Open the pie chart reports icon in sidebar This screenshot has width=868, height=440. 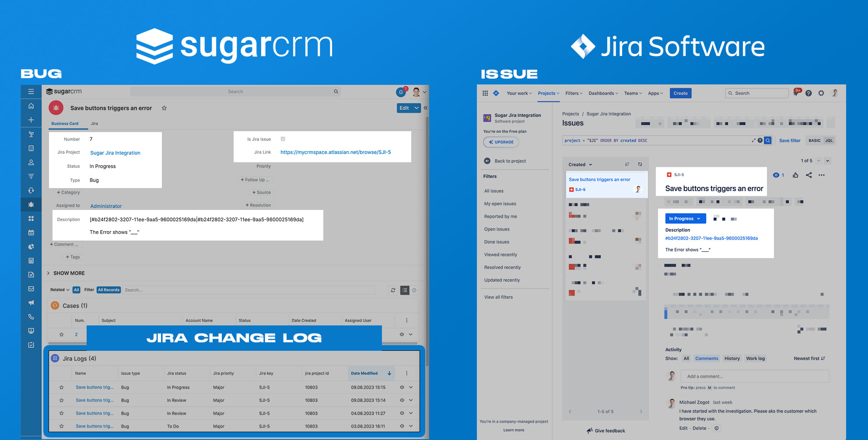click(31, 247)
